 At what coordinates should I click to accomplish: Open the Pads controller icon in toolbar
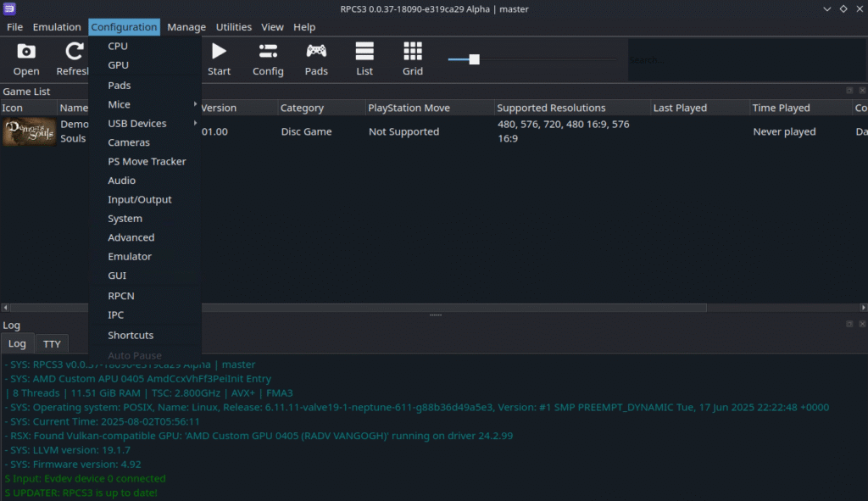[x=316, y=59]
